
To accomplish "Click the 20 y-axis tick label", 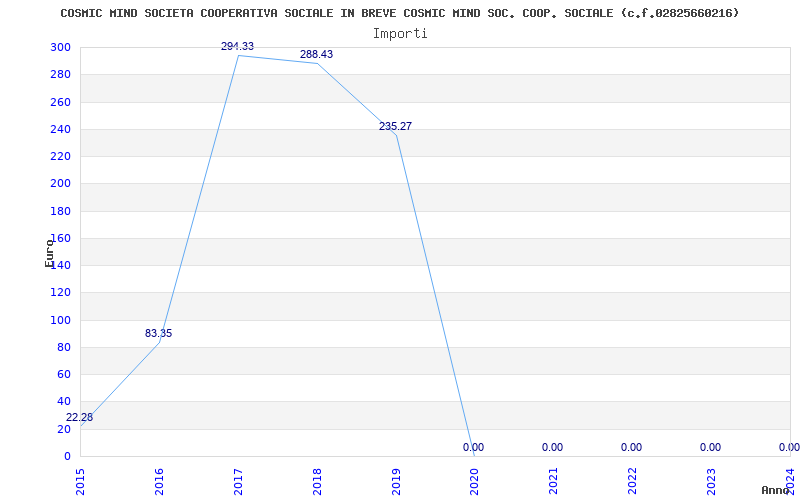I will pos(64,429).
